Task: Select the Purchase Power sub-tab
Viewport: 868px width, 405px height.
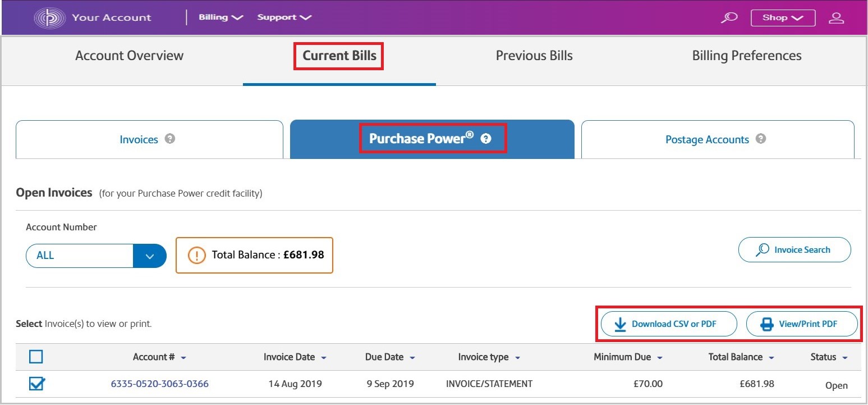Action: (432, 139)
